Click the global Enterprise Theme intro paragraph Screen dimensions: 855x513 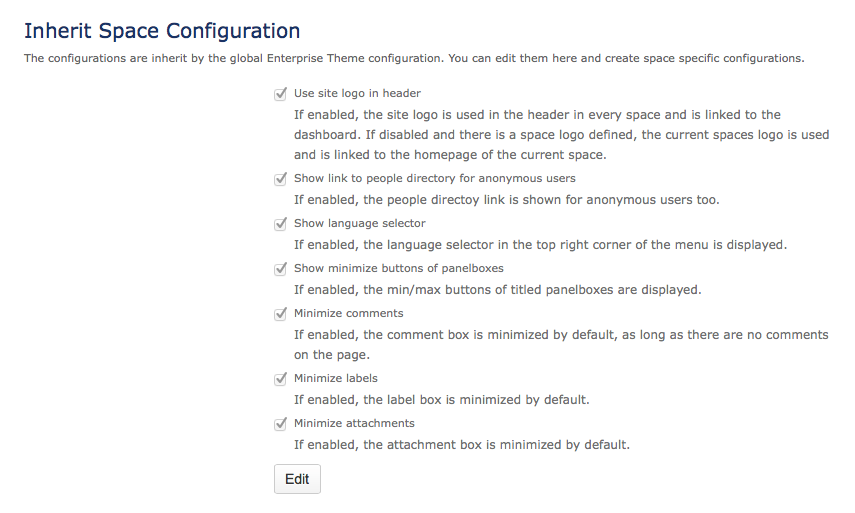(413, 58)
